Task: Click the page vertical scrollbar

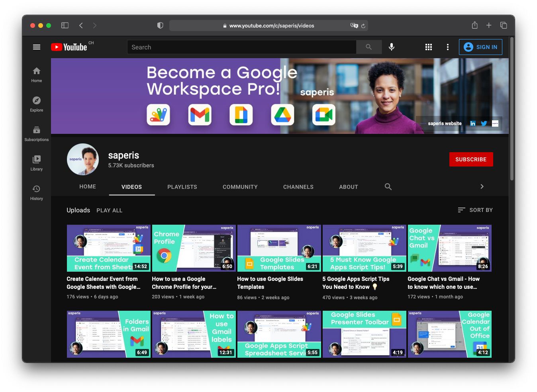Action: pos(512,110)
